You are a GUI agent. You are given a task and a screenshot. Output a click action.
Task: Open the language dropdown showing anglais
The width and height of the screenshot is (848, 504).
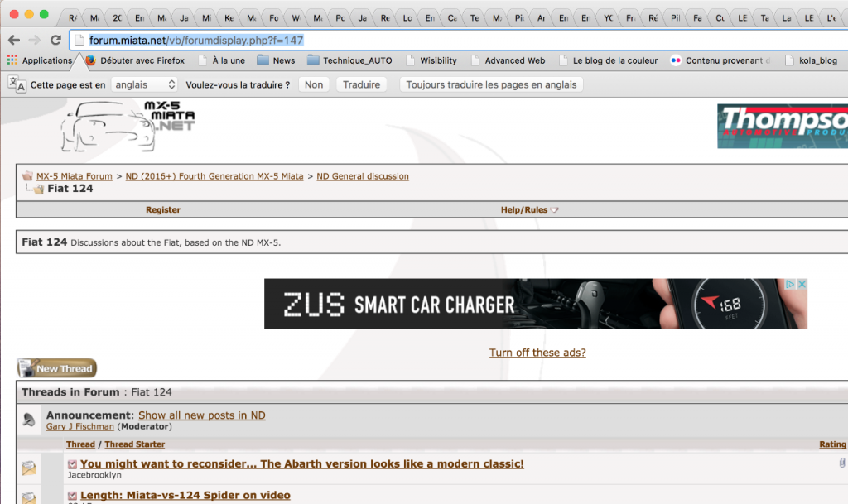[144, 84]
